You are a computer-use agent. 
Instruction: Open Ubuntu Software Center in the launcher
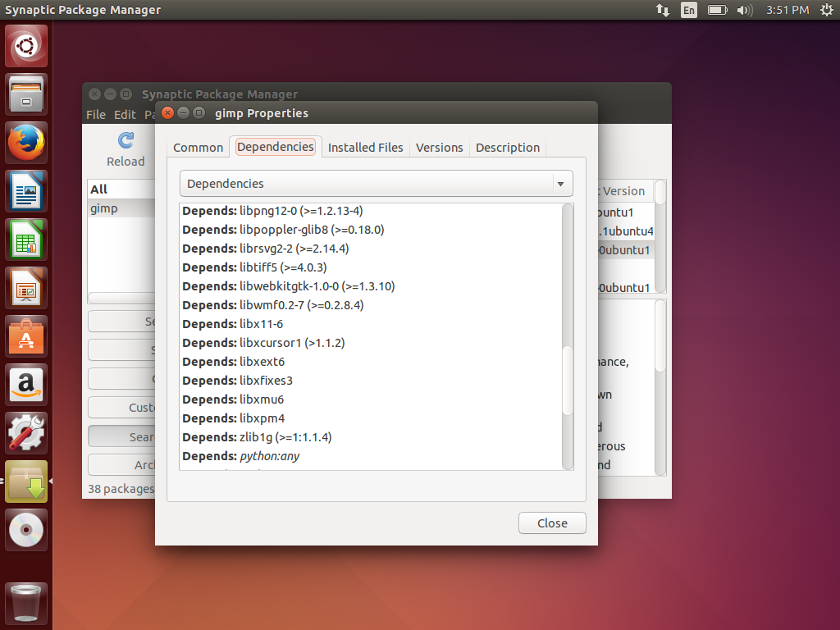point(26,336)
